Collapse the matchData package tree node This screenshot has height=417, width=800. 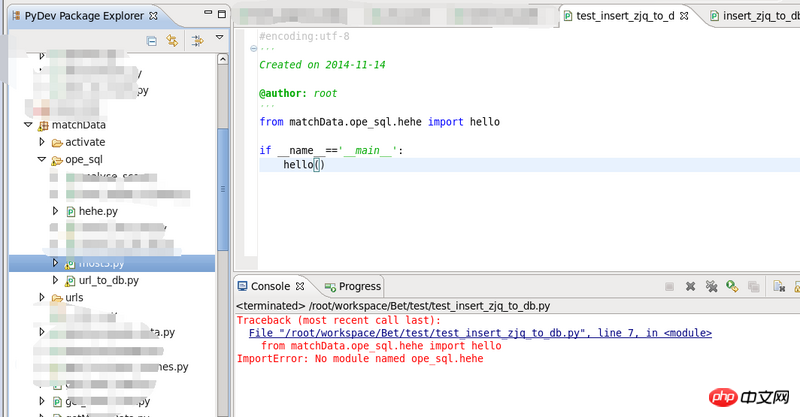[x=27, y=125]
